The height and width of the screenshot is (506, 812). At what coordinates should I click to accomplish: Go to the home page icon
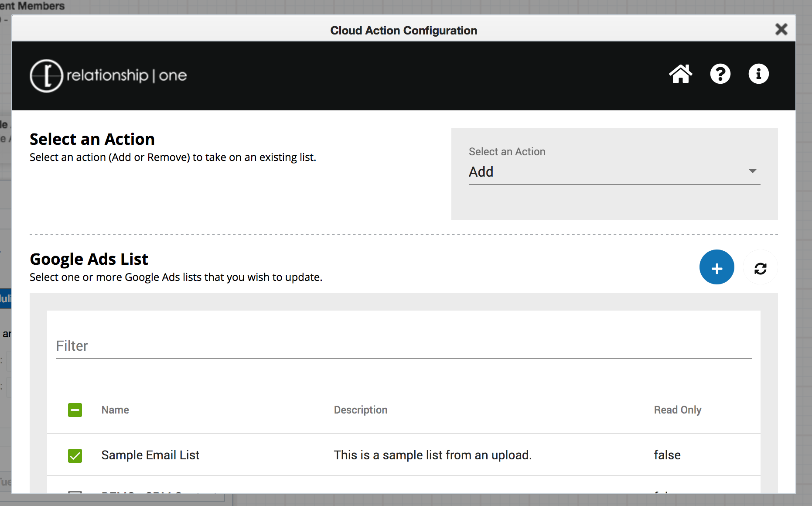pyautogui.click(x=680, y=74)
